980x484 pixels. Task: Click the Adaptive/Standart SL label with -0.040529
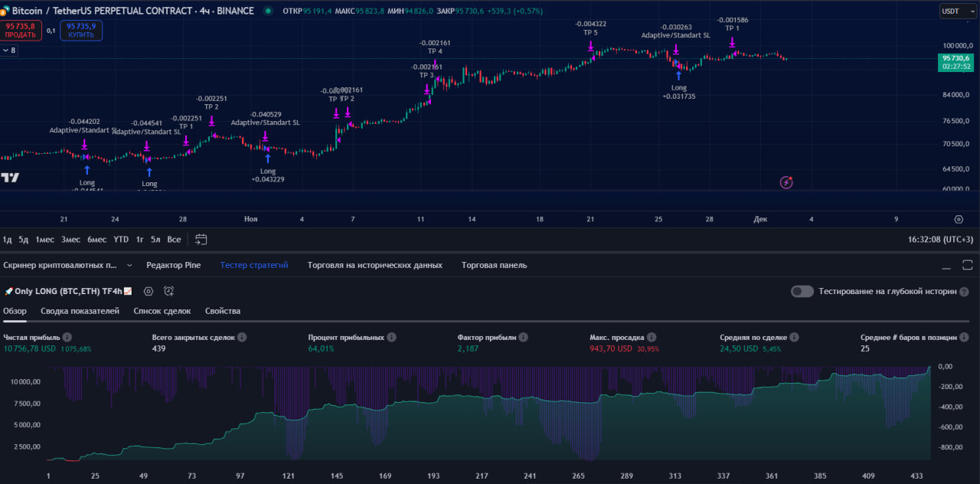(266, 118)
